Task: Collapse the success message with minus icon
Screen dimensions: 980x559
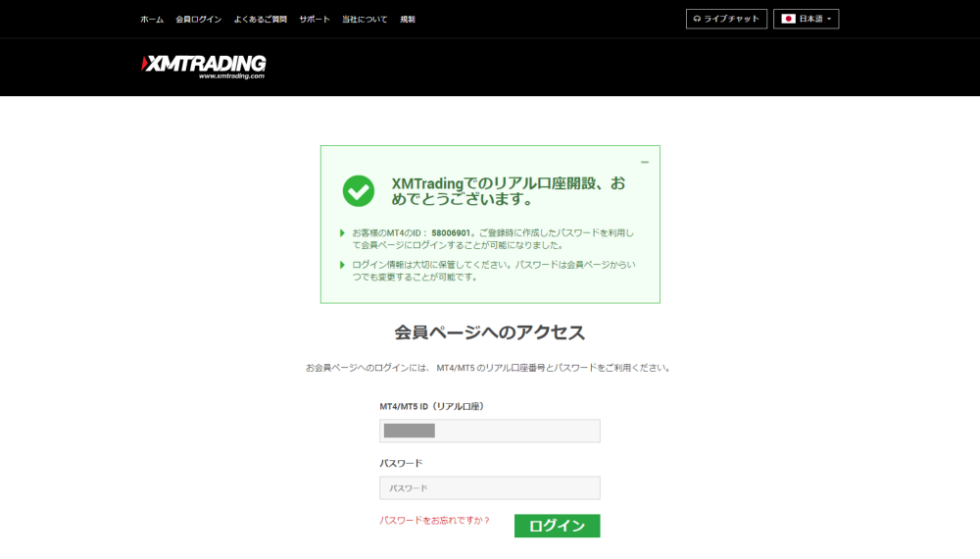Action: [x=645, y=162]
